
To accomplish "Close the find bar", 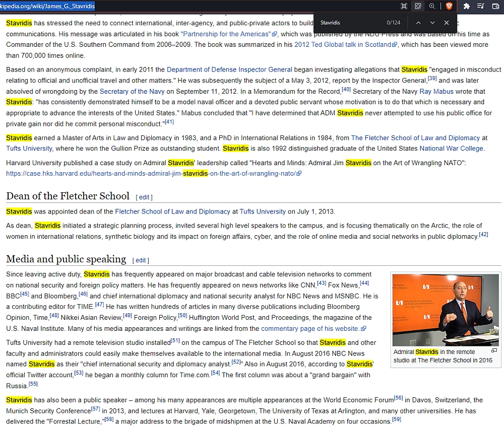I will tap(447, 23).
